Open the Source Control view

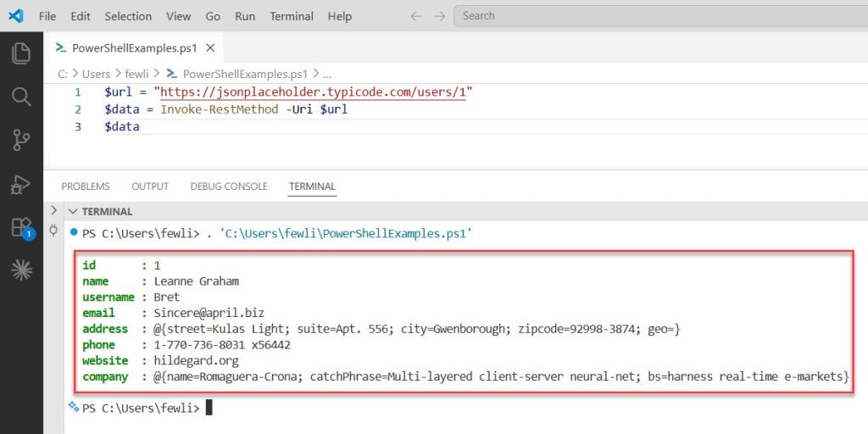pyautogui.click(x=21, y=140)
